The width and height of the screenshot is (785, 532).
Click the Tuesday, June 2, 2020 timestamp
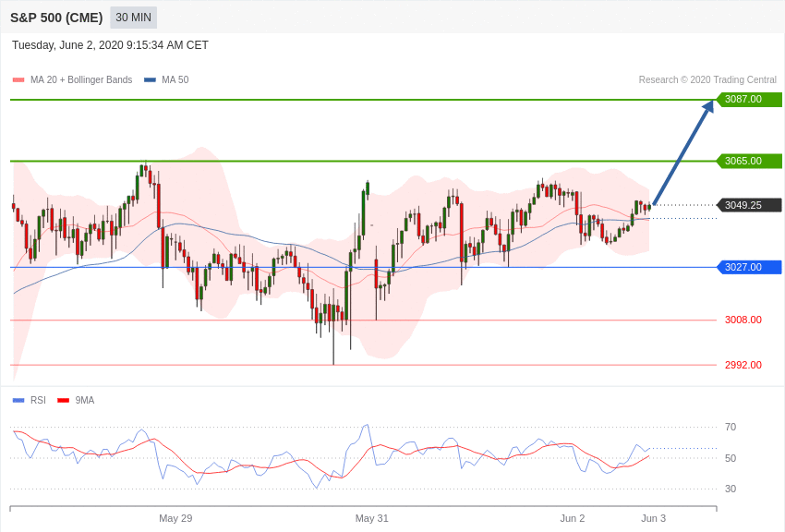(110, 45)
